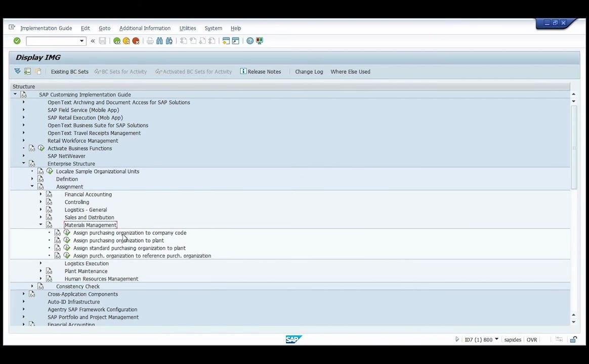Collapse the command field with double-chevron icon
This screenshot has width=589, height=364.
93,41
